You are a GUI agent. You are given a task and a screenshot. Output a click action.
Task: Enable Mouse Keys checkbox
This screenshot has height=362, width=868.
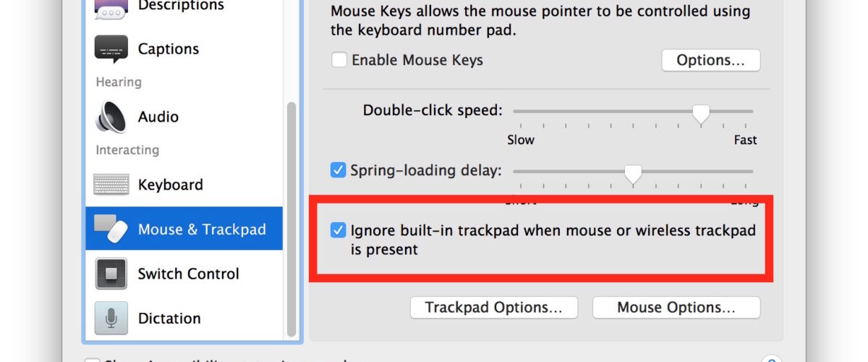coord(339,60)
